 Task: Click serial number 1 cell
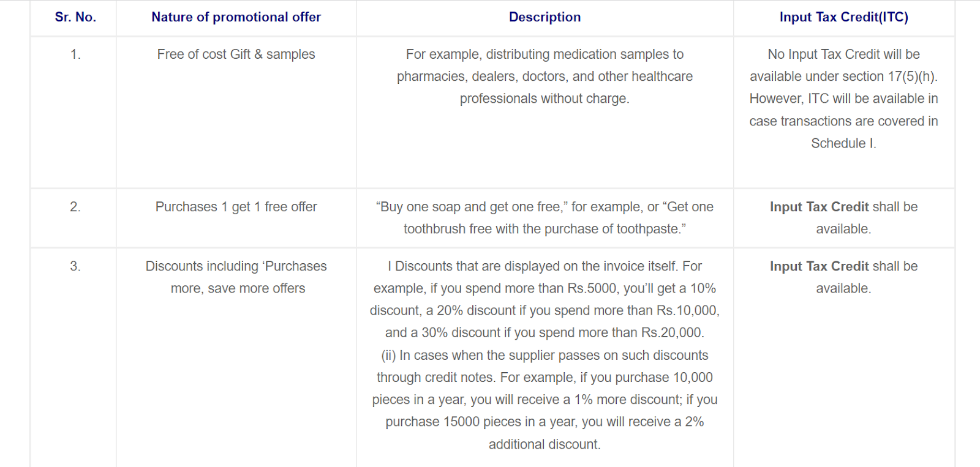(75, 54)
